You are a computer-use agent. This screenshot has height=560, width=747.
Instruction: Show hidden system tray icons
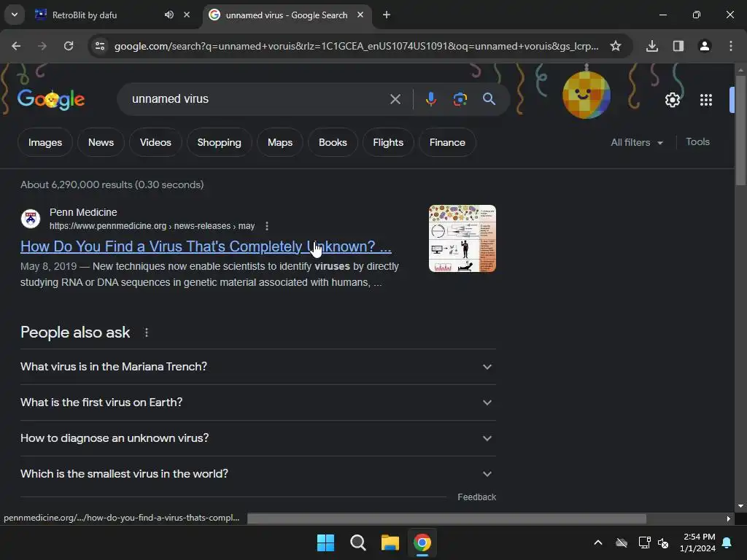(598, 542)
